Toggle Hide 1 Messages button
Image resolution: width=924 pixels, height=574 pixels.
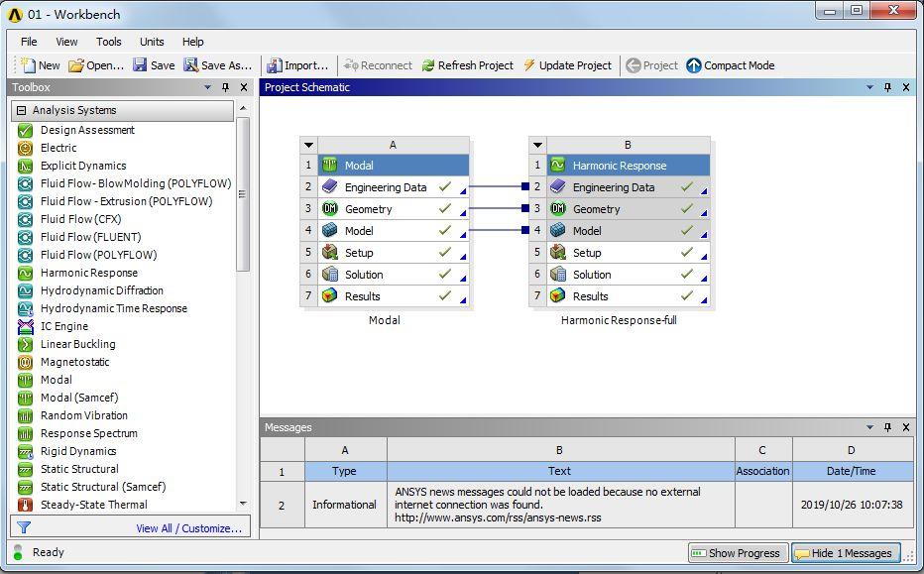(x=846, y=553)
